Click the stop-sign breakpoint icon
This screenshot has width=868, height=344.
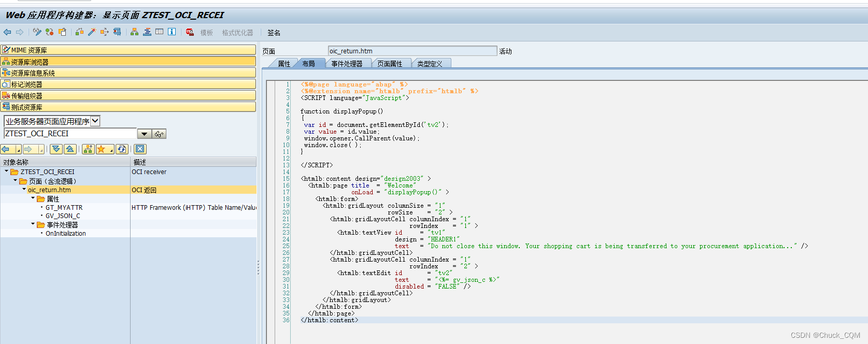click(190, 32)
